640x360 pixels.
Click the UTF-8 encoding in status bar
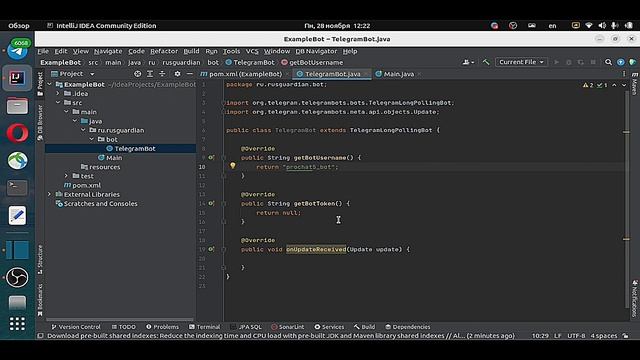576,336
